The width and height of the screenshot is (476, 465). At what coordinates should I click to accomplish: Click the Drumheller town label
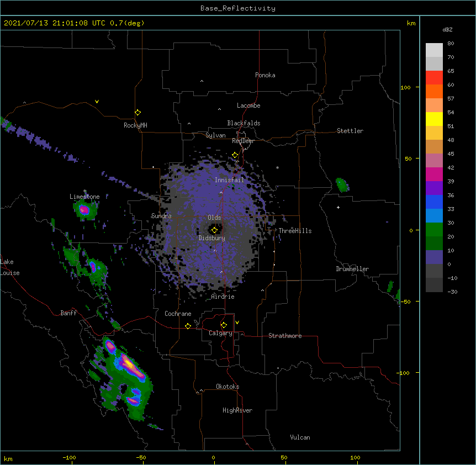(352, 269)
